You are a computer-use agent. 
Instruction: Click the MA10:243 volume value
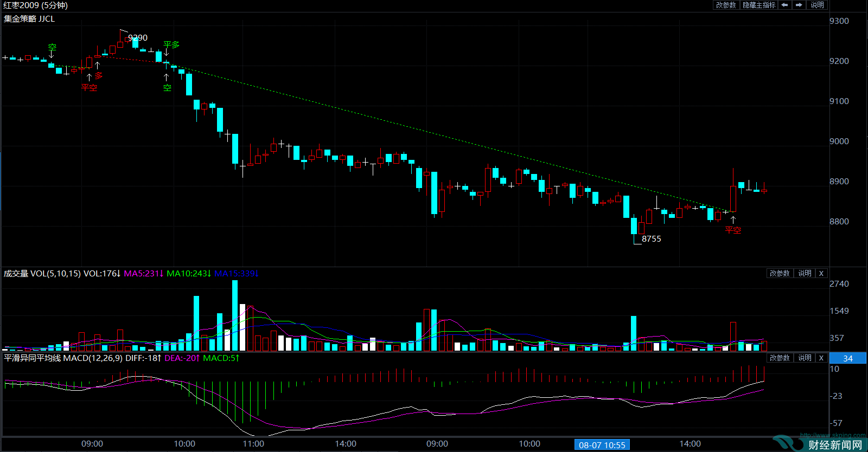tap(189, 274)
